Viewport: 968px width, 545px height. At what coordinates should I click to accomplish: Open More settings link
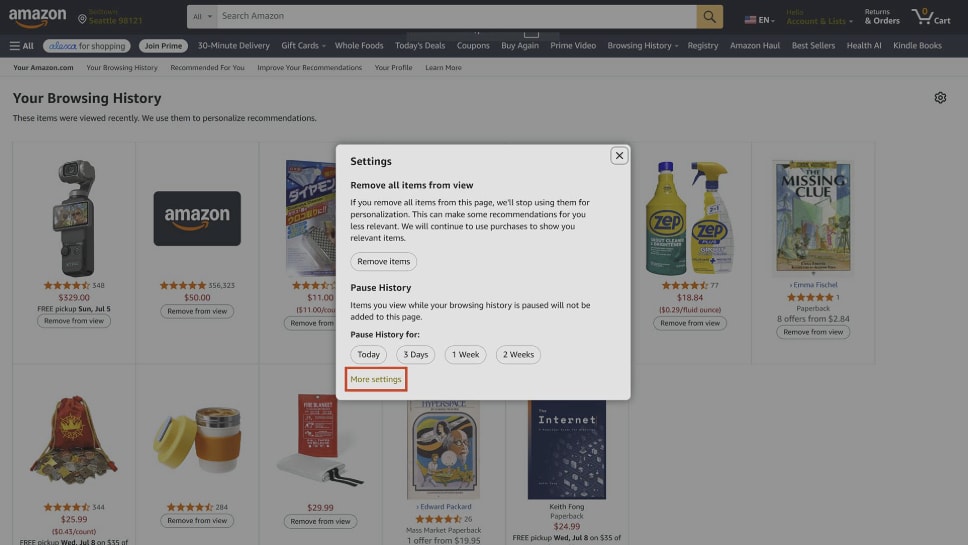[x=375, y=379]
